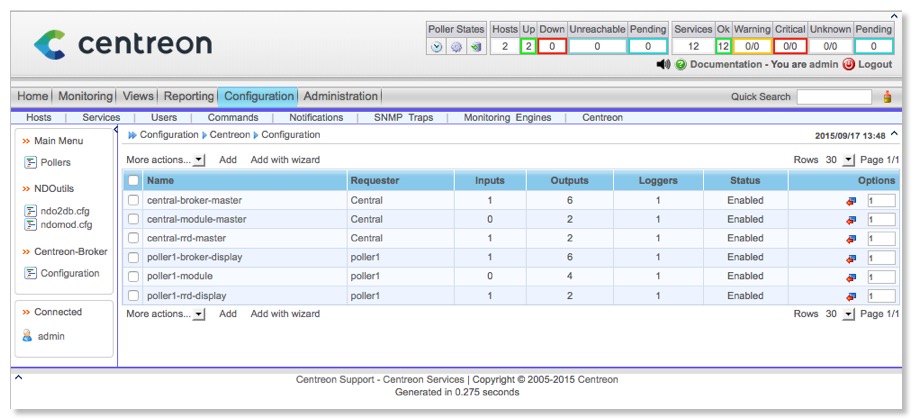The image size is (912, 419).
Task: Go to the SNMP Traps submenu
Action: (404, 118)
